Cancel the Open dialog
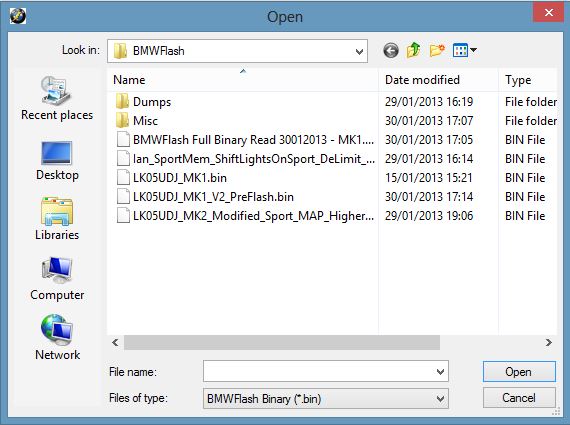This screenshot has width=570, height=425. tap(519, 398)
